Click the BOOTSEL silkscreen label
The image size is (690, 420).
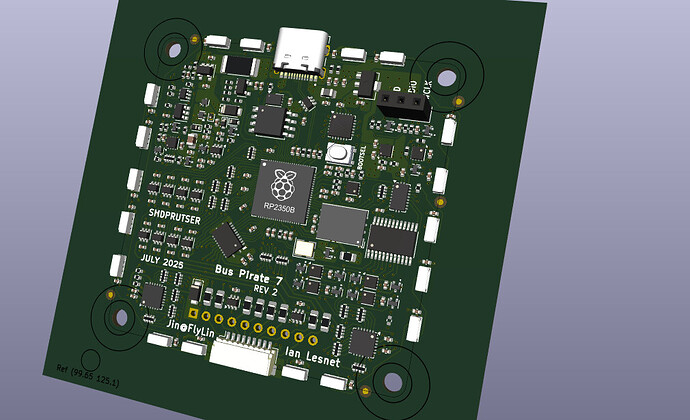coord(362,160)
